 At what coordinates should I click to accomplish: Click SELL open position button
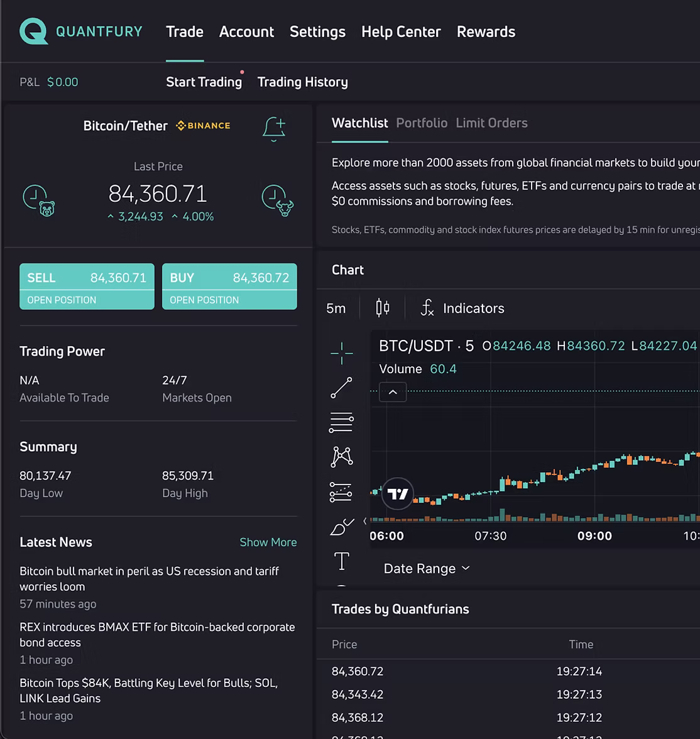click(x=87, y=287)
